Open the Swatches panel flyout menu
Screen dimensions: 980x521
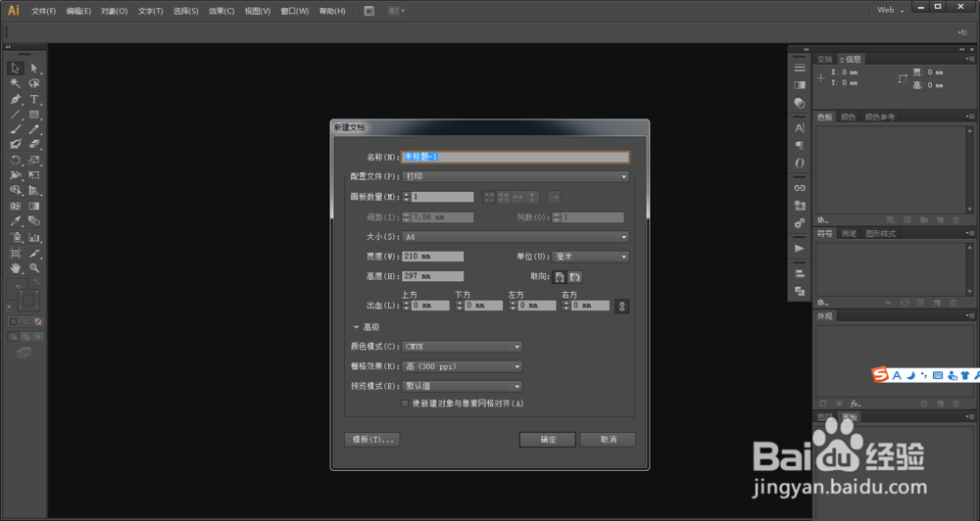click(969, 117)
